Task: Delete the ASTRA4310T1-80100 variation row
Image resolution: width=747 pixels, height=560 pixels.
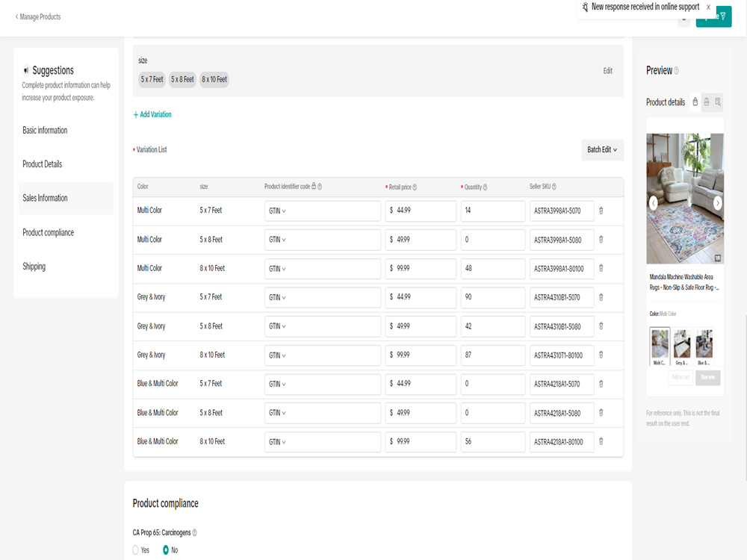Action: [601, 355]
